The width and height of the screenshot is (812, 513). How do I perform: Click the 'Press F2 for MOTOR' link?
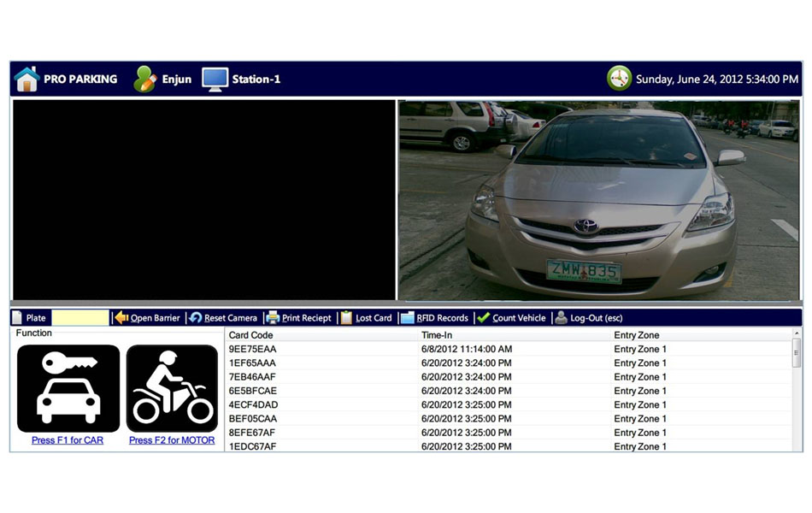[172, 440]
